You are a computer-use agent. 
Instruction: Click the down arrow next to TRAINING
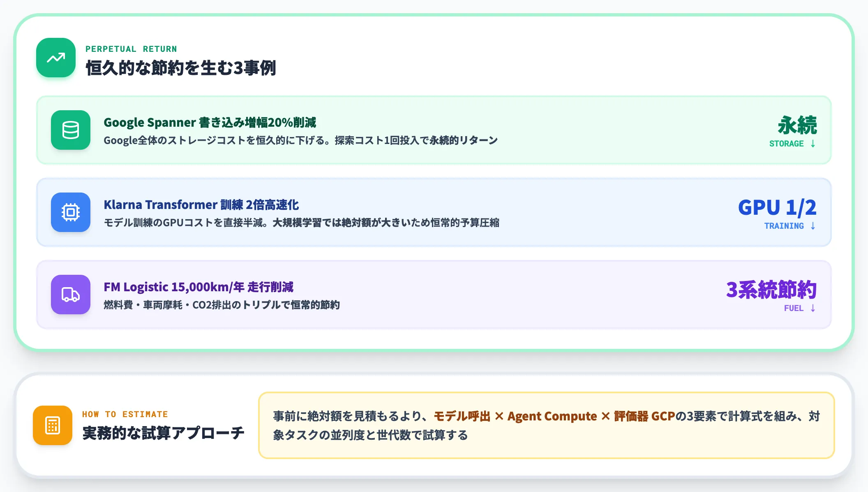[x=813, y=226]
